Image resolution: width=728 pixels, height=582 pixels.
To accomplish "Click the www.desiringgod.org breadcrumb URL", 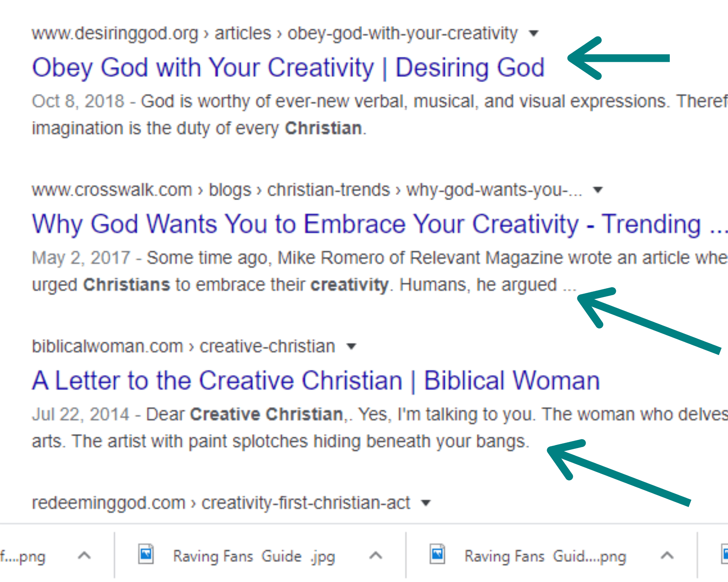I will click(x=275, y=34).
